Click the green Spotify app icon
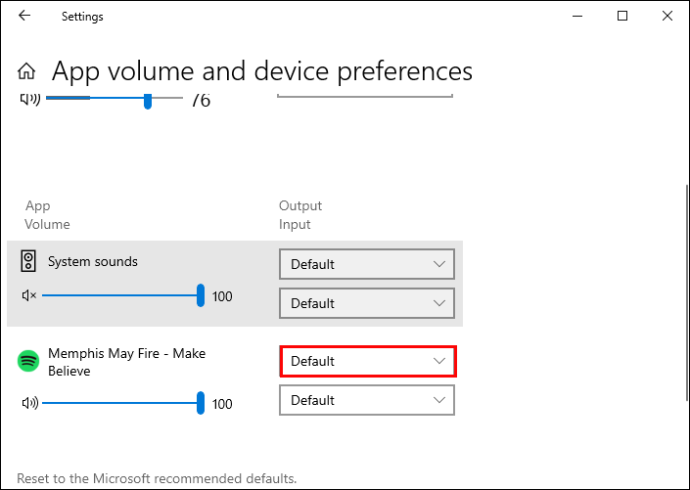 [28, 361]
